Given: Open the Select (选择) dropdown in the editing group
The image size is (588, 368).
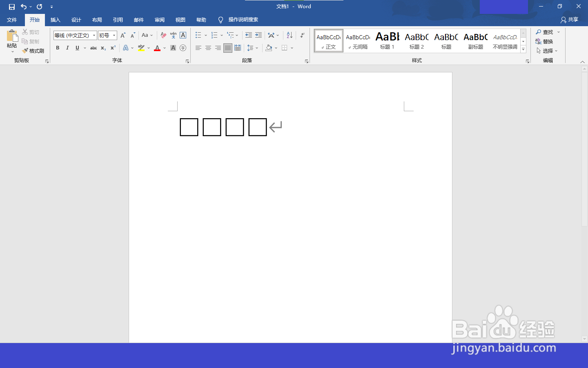Looking at the screenshot, I should point(547,51).
